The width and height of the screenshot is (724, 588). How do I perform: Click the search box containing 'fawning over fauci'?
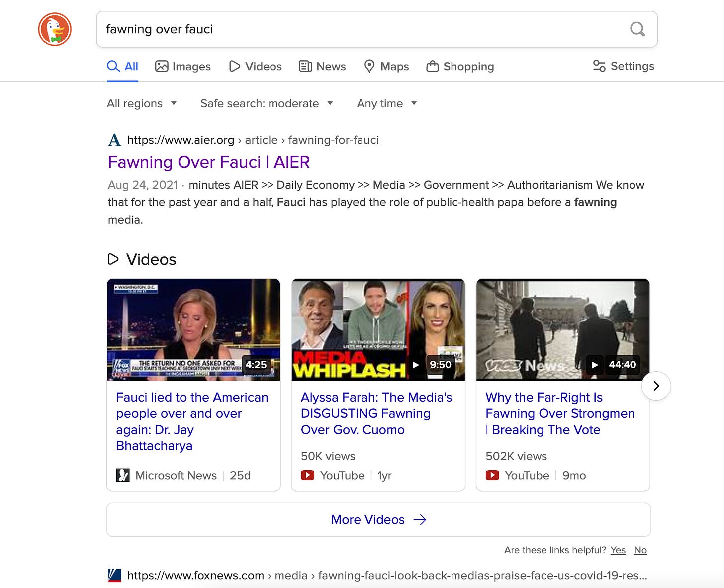376,29
